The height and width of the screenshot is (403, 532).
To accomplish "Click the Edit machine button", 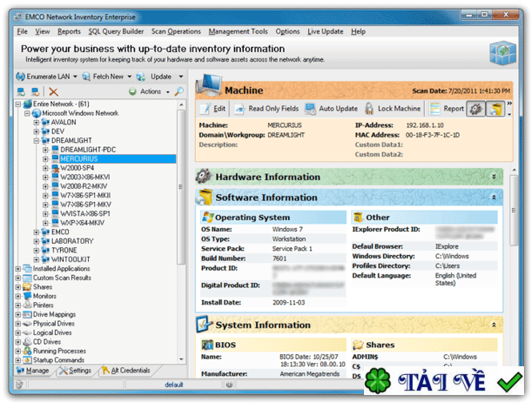I will pos(212,109).
